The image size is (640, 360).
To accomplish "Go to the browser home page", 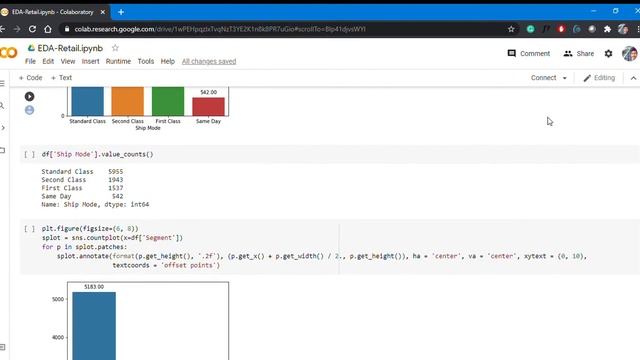I will pyautogui.click(x=48, y=29).
